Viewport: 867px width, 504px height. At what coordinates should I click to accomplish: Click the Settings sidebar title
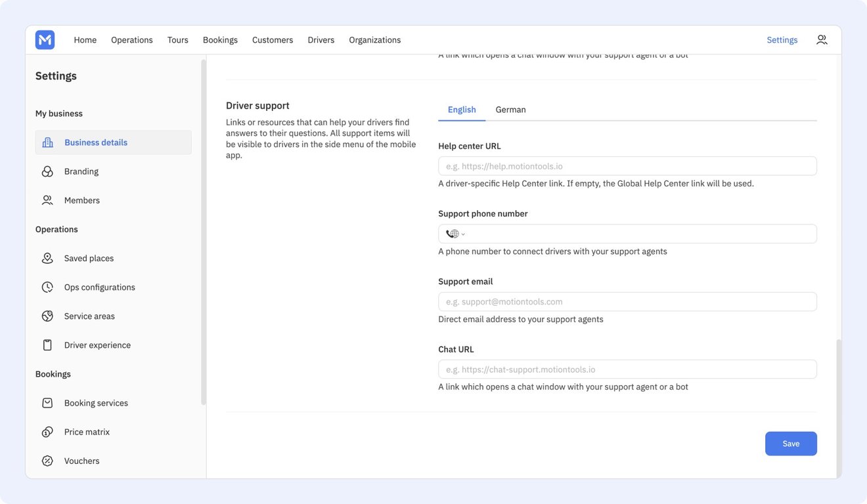point(56,76)
